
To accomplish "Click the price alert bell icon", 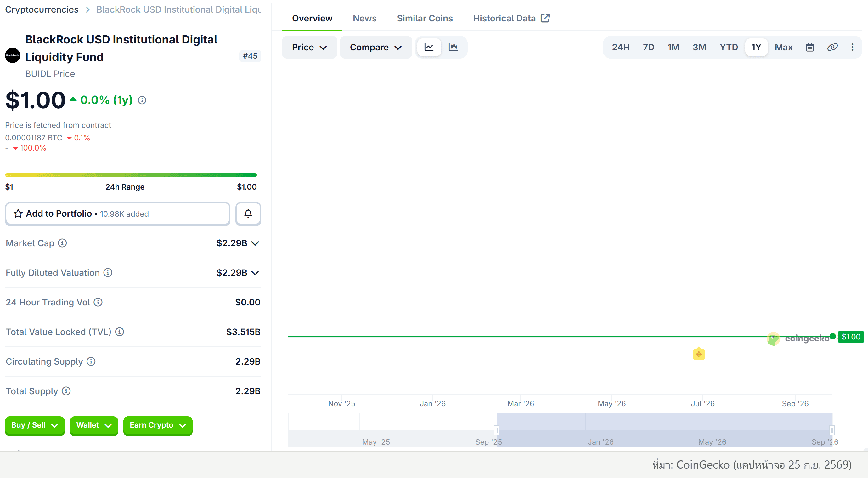I will (248, 214).
